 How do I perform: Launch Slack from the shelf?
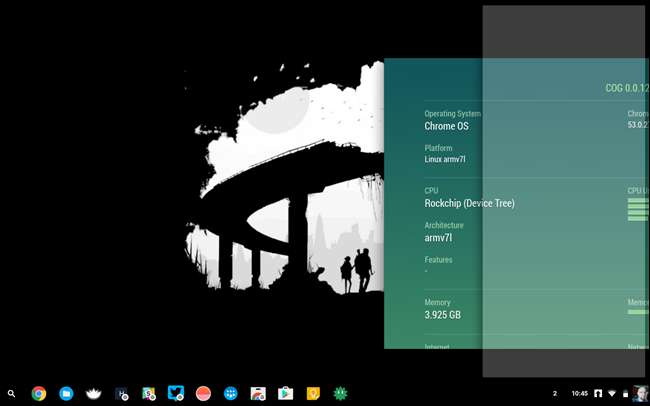click(148, 393)
